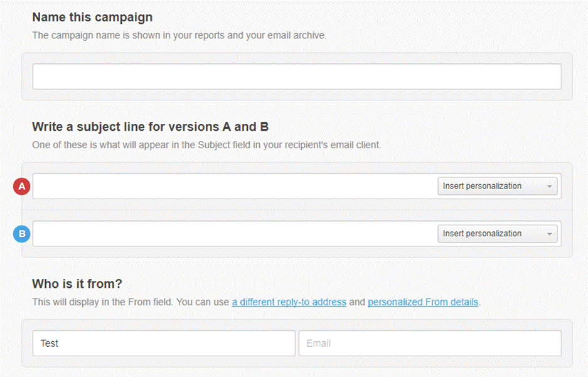Click the "Who is it from?" heading

click(x=77, y=284)
